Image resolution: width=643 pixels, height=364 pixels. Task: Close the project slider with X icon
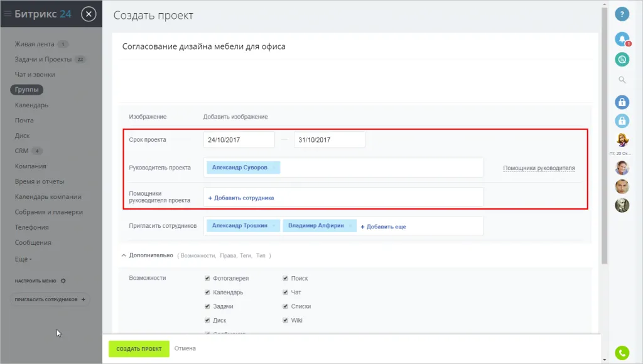tap(89, 14)
